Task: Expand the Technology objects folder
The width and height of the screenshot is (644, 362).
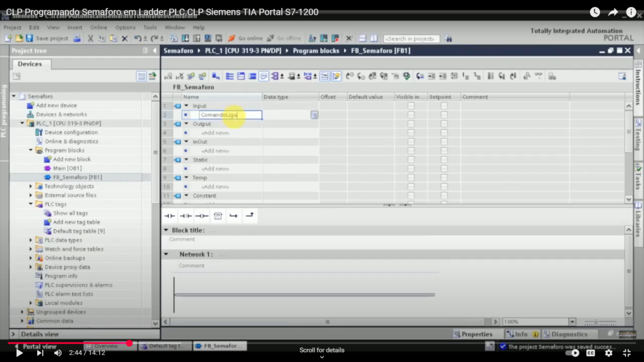Action: (x=31, y=186)
